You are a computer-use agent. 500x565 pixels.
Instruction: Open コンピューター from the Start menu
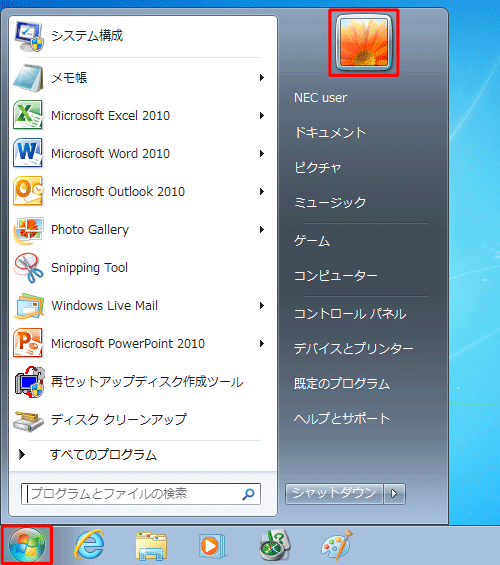336,276
